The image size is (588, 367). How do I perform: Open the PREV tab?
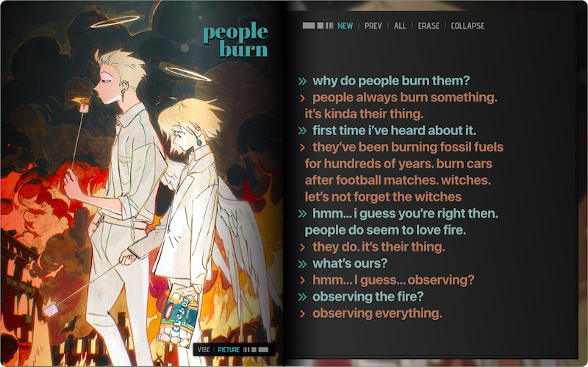pyautogui.click(x=373, y=26)
